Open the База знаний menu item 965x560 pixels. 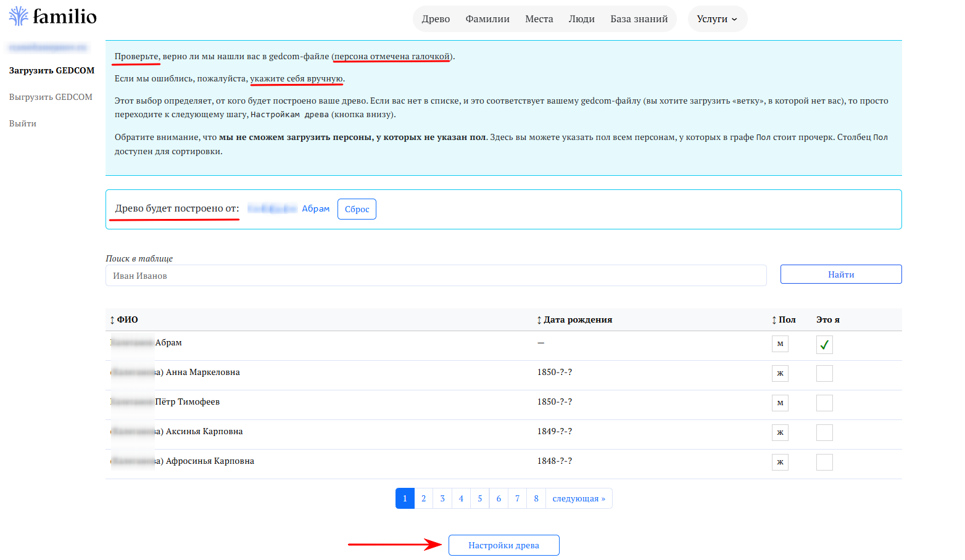[x=639, y=19]
